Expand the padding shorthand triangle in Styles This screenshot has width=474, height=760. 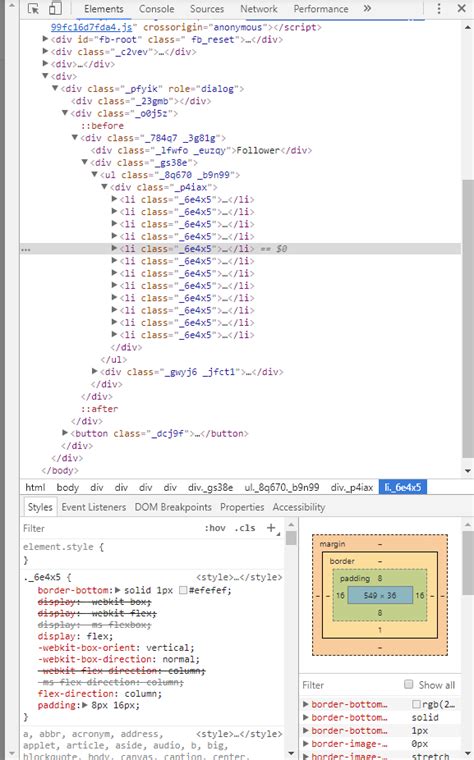click(x=85, y=705)
